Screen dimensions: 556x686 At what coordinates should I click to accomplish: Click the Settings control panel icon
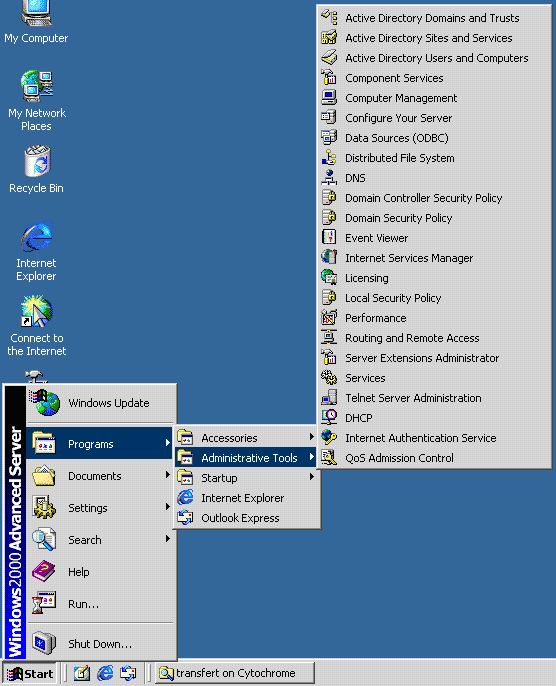[x=44, y=508]
